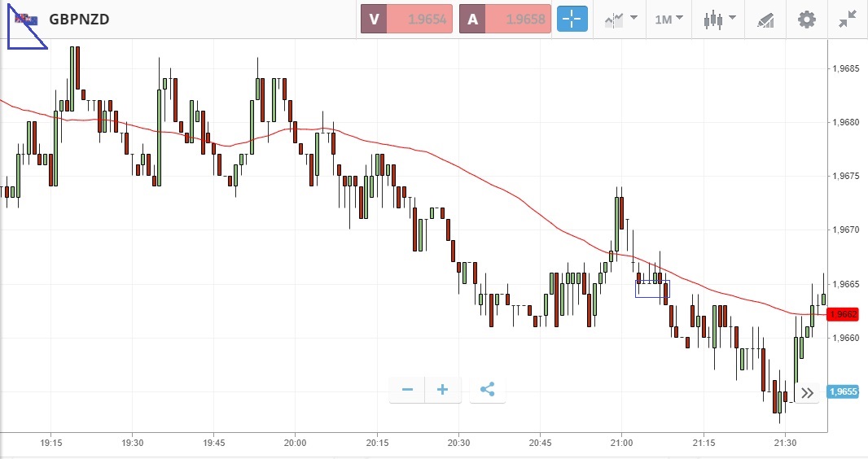Viewport: 868px width, 459px height.
Task: Click the blue 1.9655 price label
Action: click(x=843, y=391)
